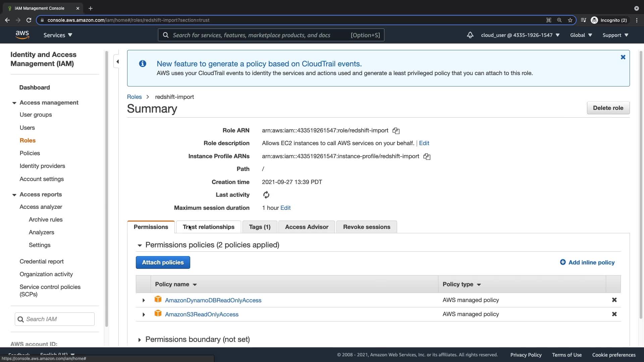Click the Attach policies button
This screenshot has width=644, height=362.
(163, 262)
